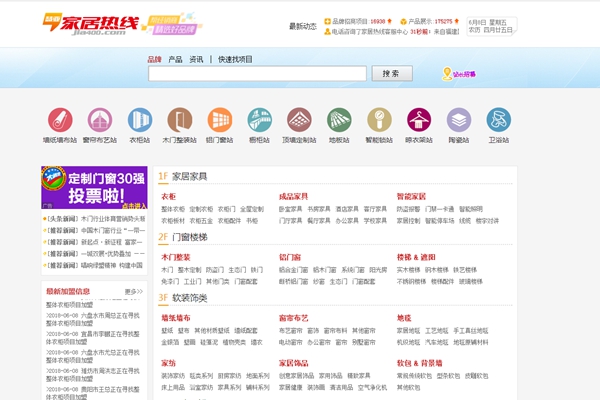Open the 晾衣架站 clothes hanger icon
The image size is (600, 400).
[419, 120]
